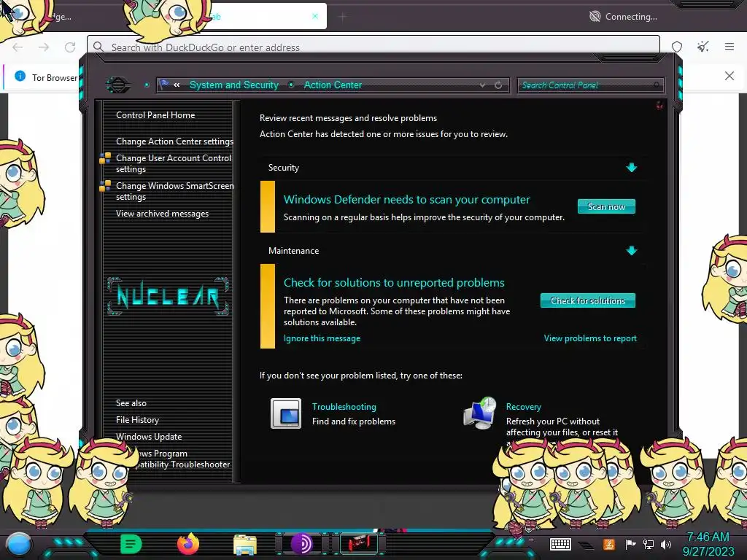Click Windows Defender needs to scan heading

406,200
